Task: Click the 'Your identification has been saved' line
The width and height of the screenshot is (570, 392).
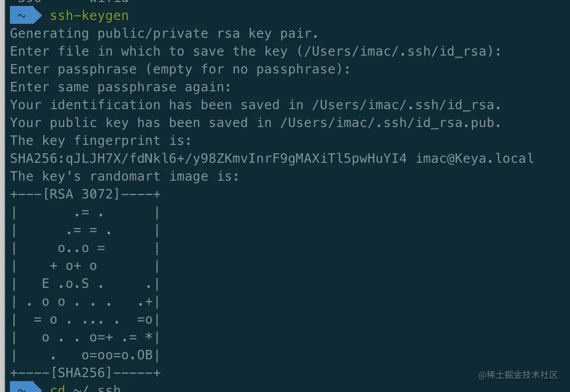Action: pos(255,105)
